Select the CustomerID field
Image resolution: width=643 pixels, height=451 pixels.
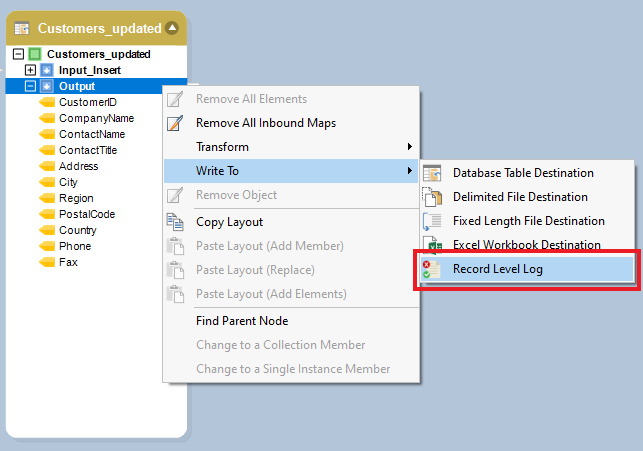click(87, 102)
